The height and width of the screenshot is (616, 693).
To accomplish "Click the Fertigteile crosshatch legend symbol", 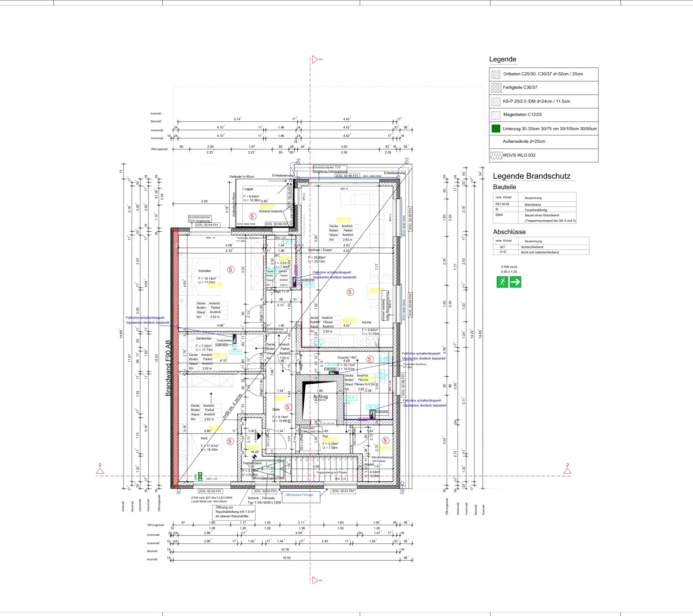I will coord(496,88).
